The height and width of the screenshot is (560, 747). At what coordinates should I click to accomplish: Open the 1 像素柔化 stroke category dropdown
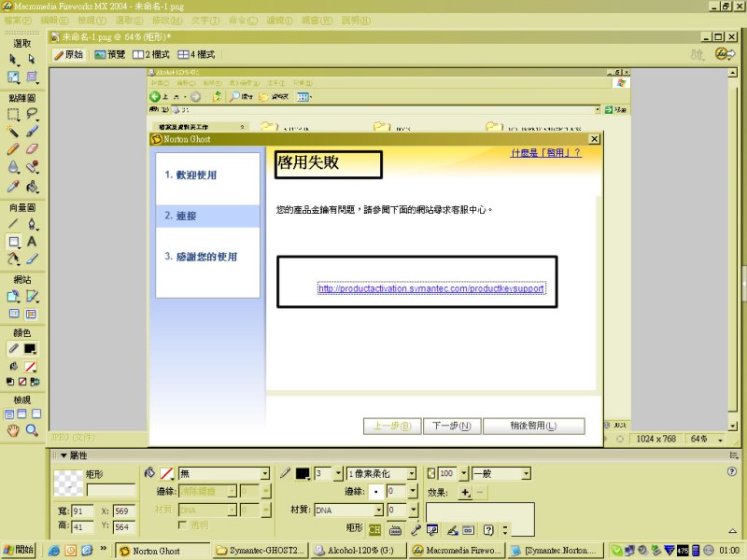coord(412,473)
